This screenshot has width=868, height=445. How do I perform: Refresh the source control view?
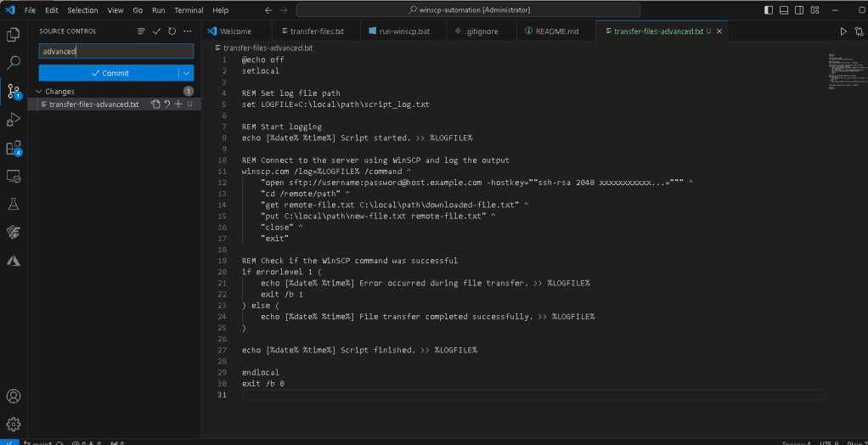pos(172,31)
